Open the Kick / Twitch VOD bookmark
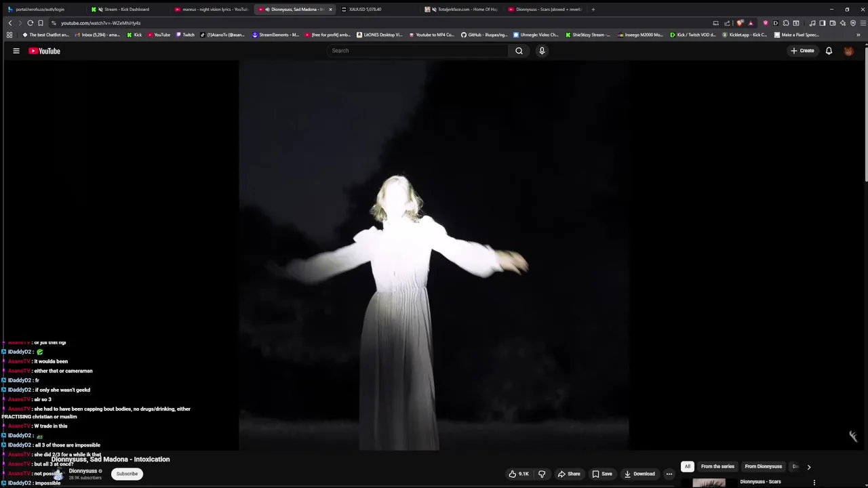868x488 pixels. click(x=692, y=35)
